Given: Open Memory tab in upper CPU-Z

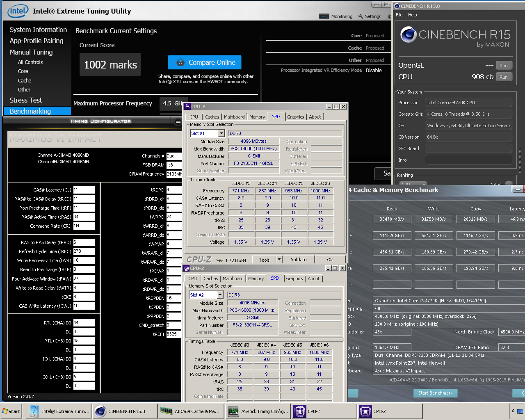Looking at the screenshot, I should coord(257,117).
